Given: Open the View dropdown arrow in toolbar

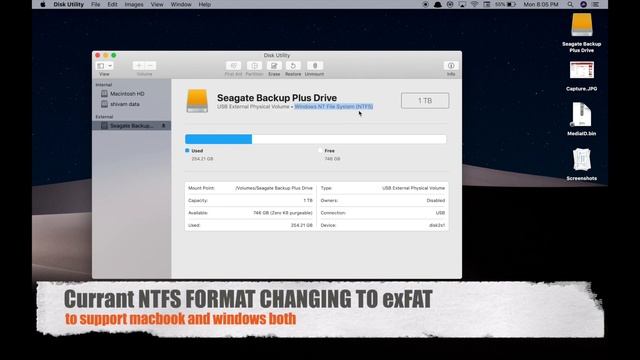Looking at the screenshot, I should pos(110,66).
